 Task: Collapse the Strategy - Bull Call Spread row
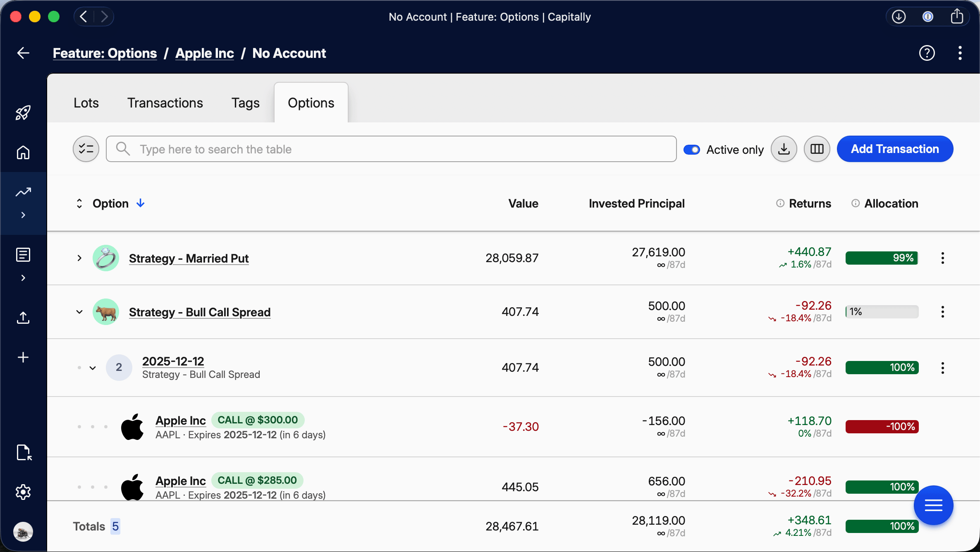click(79, 312)
